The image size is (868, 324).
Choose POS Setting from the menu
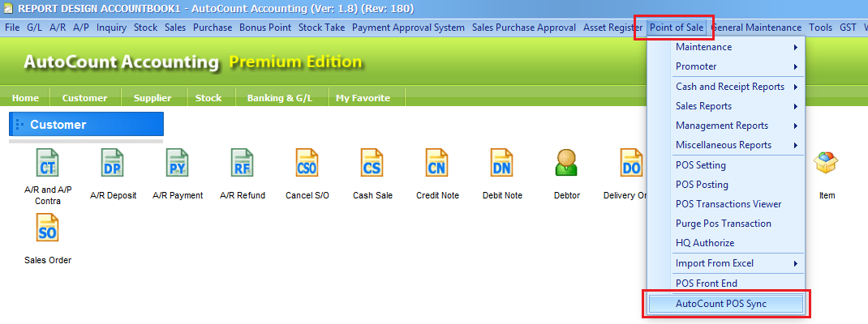pyautogui.click(x=701, y=165)
